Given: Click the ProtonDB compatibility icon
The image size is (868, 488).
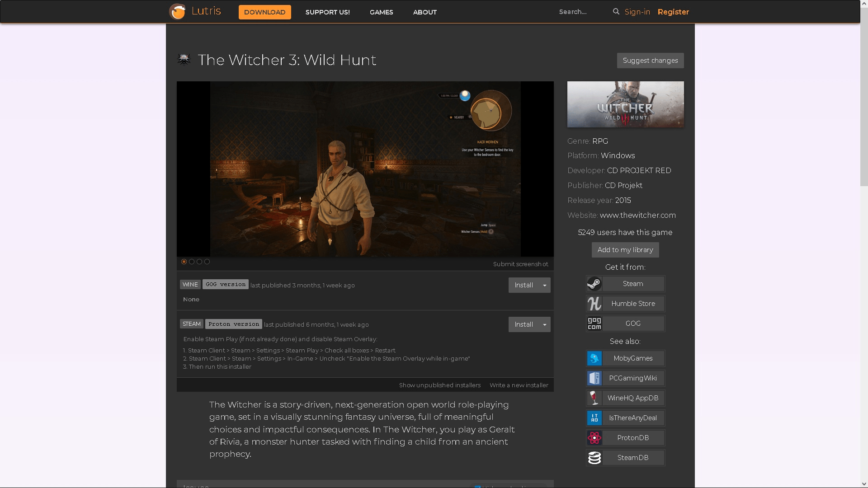Looking at the screenshot, I should (594, 437).
